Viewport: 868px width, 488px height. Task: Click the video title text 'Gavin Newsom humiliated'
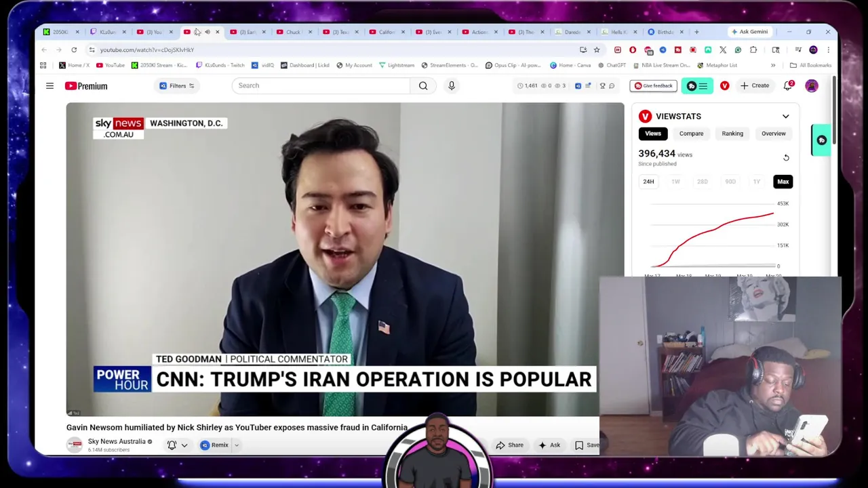(237, 428)
